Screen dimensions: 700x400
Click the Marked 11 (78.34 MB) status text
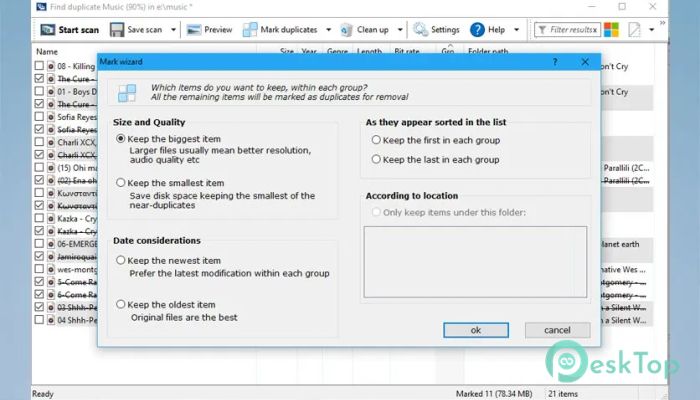tap(494, 394)
